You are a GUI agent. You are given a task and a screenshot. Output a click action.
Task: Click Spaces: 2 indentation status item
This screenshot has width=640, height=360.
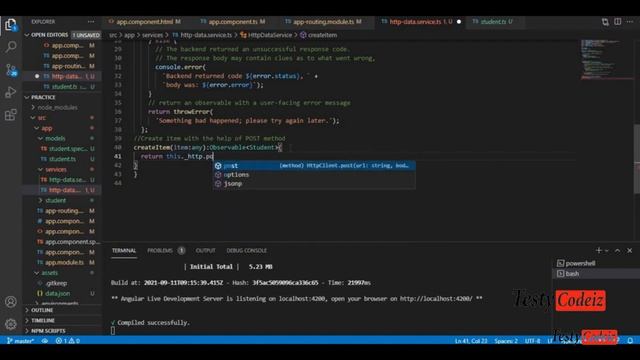coord(506,340)
